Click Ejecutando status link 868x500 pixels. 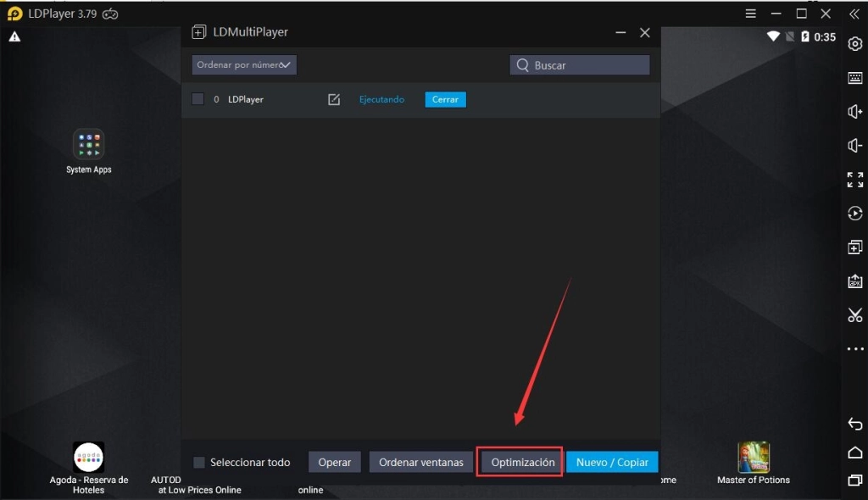coord(381,99)
